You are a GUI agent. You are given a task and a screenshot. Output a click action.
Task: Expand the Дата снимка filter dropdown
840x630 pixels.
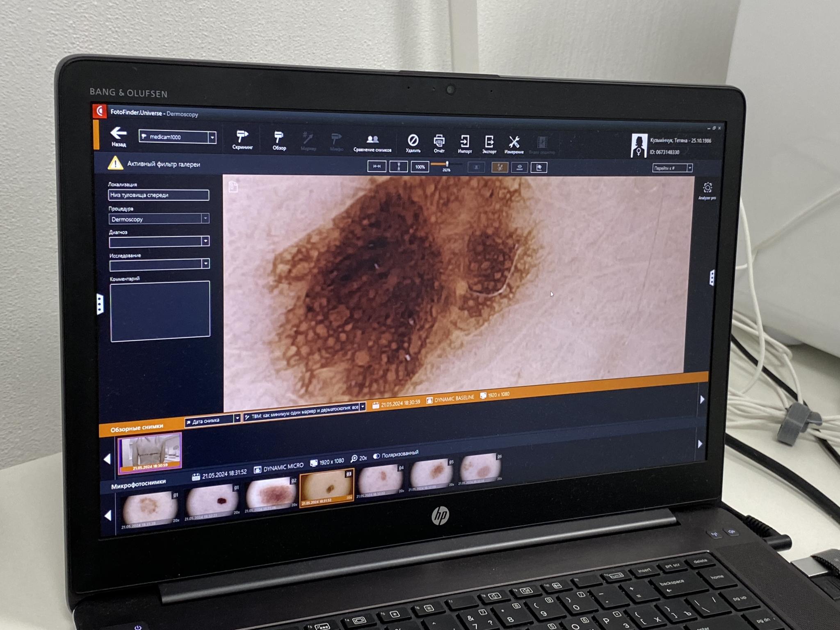237,418
